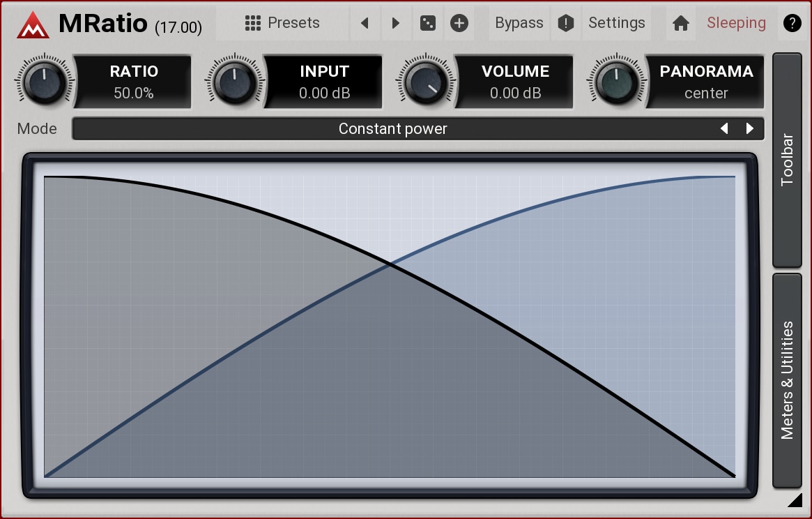Expand the Toolbar side panel
Image resolution: width=812 pixels, height=519 pixels.
click(787, 160)
